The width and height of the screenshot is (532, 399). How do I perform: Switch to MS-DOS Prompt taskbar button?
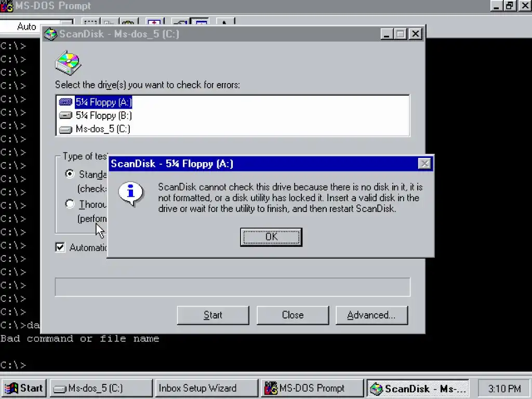(312, 388)
